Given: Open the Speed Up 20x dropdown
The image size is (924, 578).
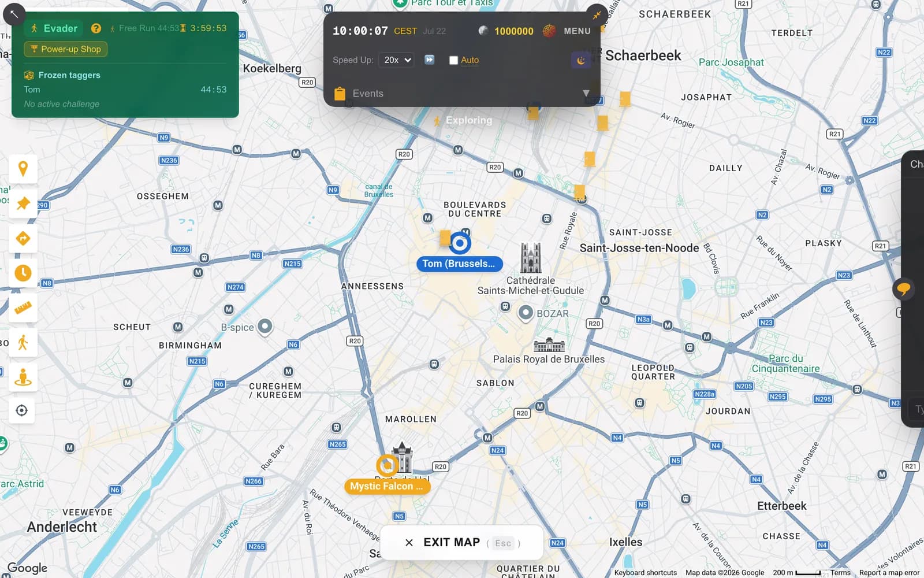Looking at the screenshot, I should [x=396, y=60].
